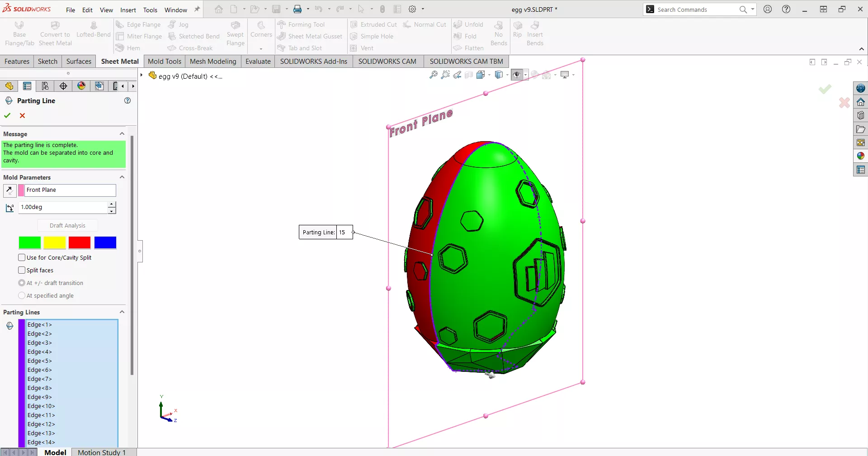
Task: Check the Split faces checkbox
Action: click(x=22, y=270)
